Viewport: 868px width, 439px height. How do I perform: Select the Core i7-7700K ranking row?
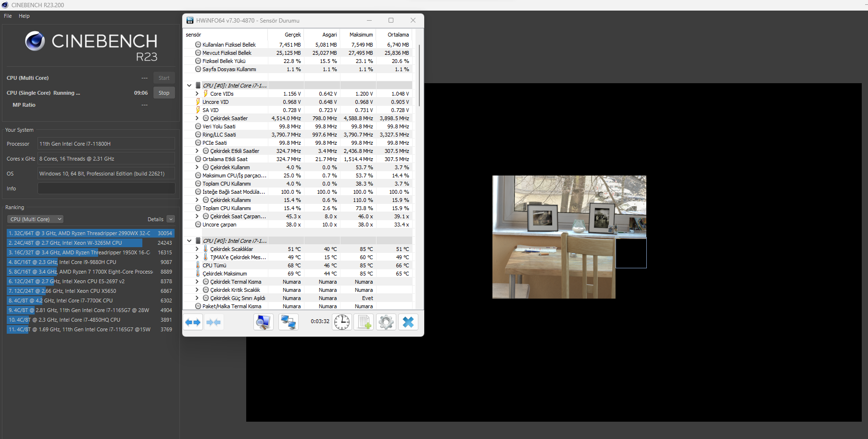[90, 301]
